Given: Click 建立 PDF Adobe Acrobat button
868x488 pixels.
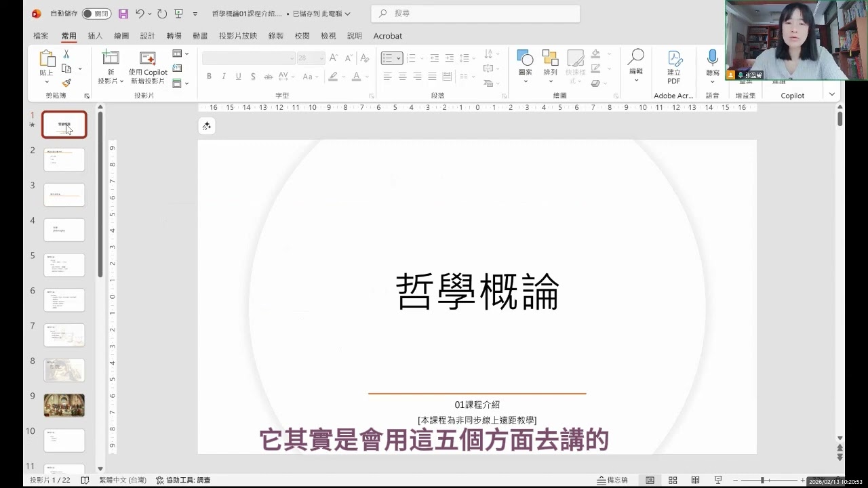Looking at the screenshot, I should pyautogui.click(x=674, y=67).
